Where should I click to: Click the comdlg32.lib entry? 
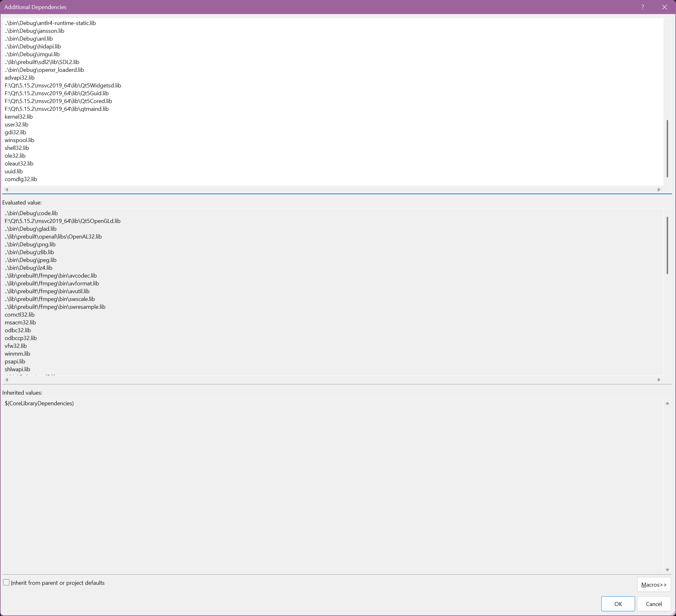coord(21,179)
